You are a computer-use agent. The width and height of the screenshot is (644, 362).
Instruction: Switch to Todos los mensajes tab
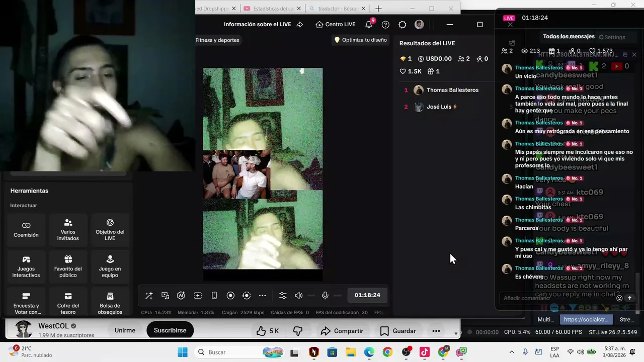coord(569,37)
